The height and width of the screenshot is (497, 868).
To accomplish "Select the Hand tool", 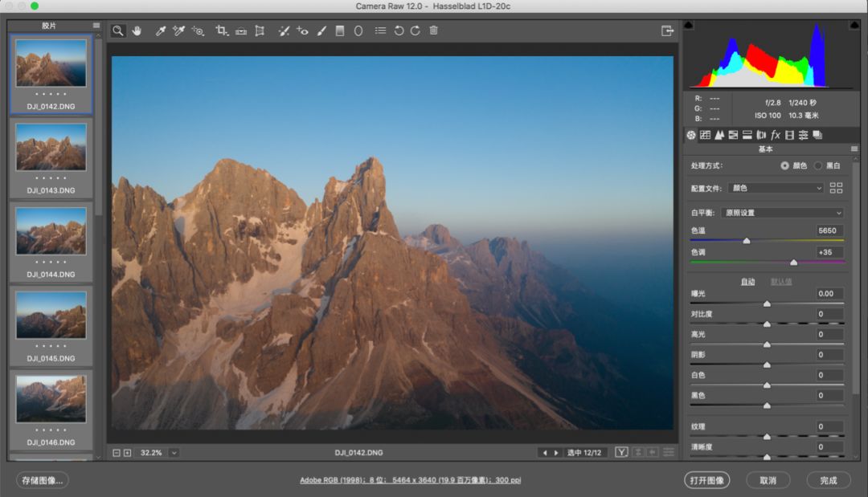I will [x=137, y=31].
